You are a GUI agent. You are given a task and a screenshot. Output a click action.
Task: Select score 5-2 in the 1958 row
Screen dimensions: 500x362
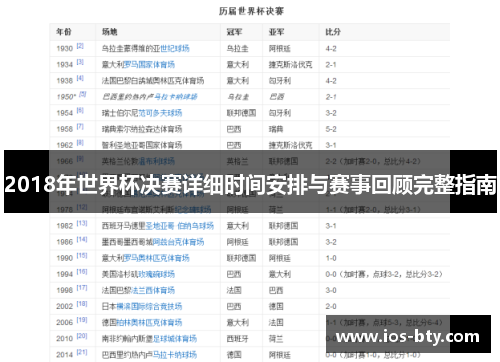[331, 129]
